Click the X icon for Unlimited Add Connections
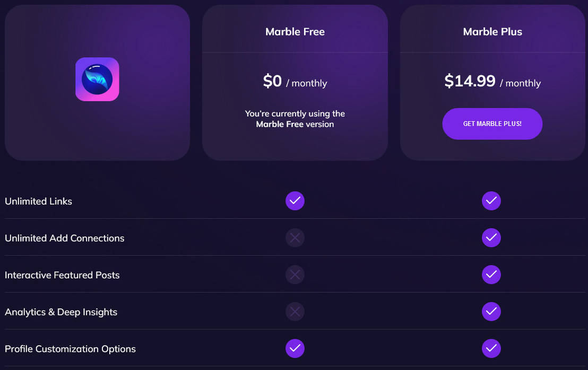Image resolution: width=588 pixels, height=370 pixels. [295, 238]
